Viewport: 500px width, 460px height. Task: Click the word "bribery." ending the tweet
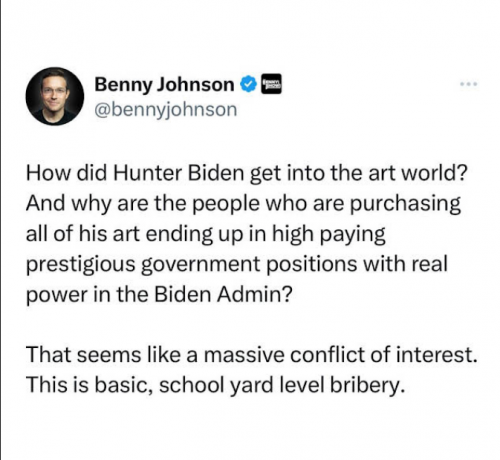pos(368,385)
